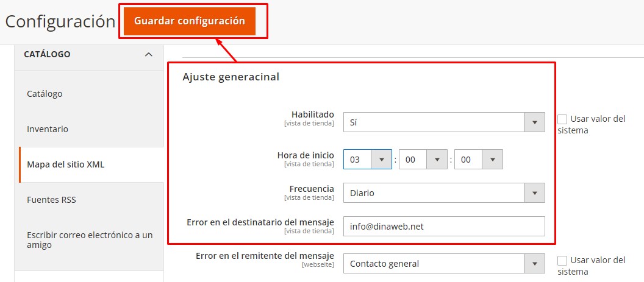644x282 pixels.
Task: Open Fuentes RSS settings
Action: tap(51, 200)
